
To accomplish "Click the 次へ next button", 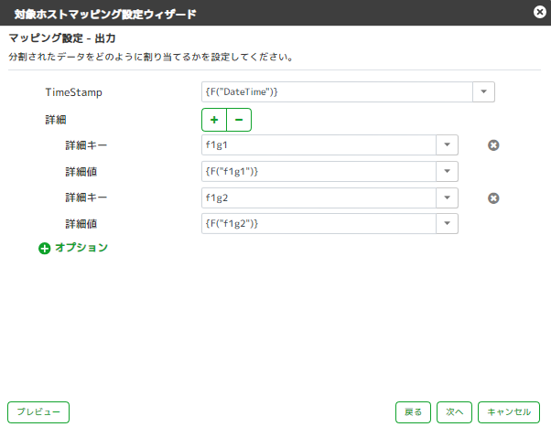I will (454, 412).
